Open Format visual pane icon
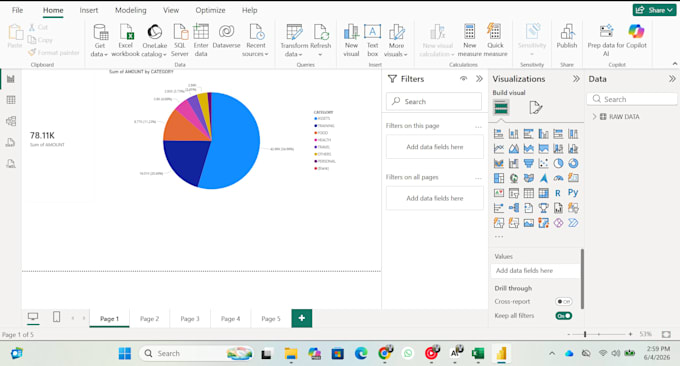This screenshot has height=366, width=680. [x=536, y=108]
